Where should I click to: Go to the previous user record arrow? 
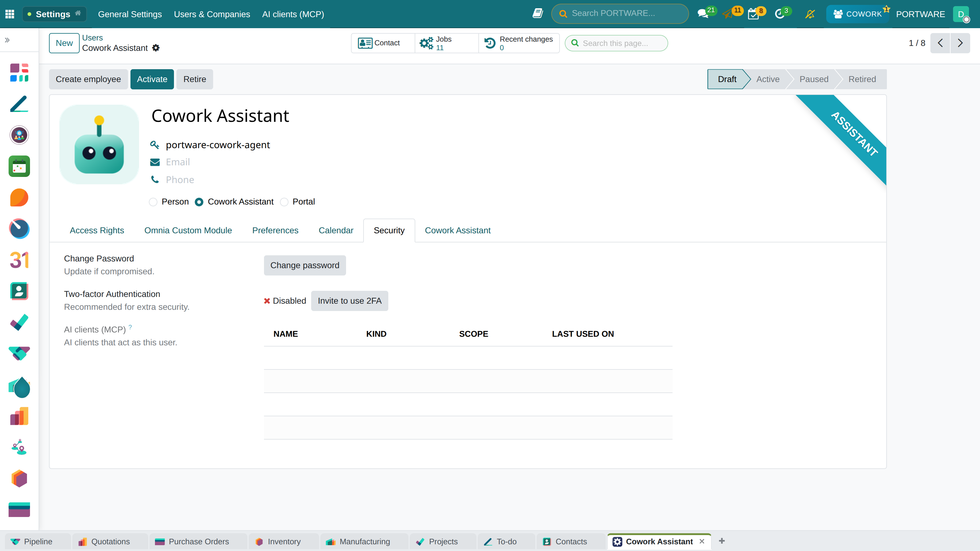point(940,43)
